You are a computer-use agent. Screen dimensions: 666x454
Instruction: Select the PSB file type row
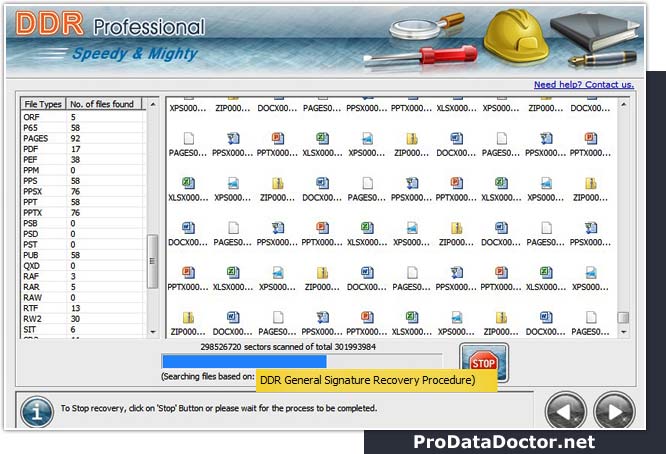click(82, 223)
